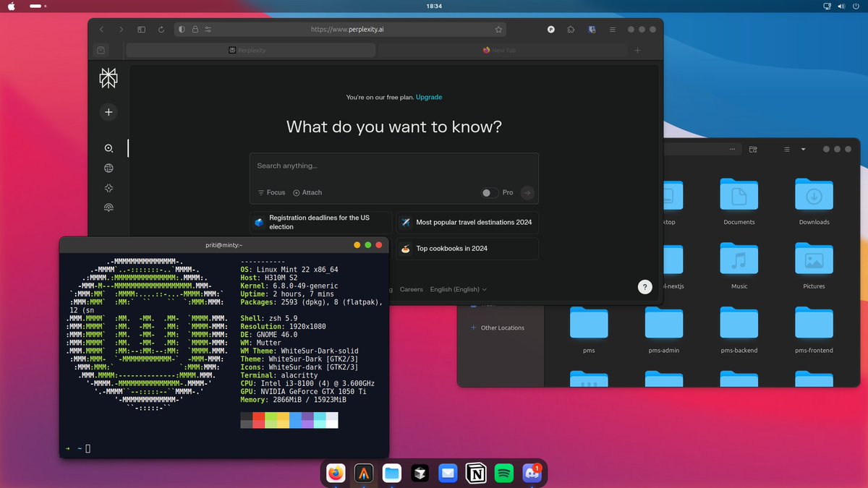The width and height of the screenshot is (868, 488).
Task: Start a new thread with plus button
Action: 109,112
